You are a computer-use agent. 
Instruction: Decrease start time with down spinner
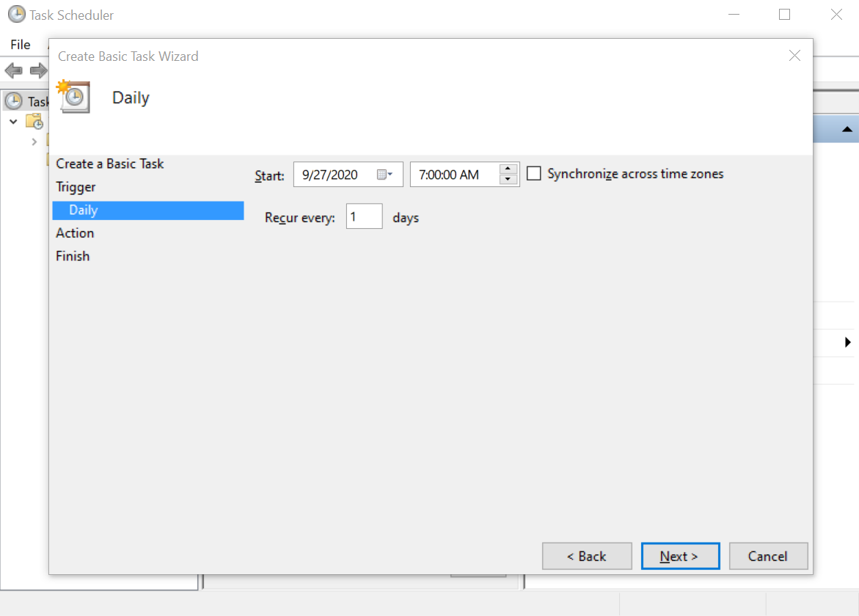coord(508,179)
